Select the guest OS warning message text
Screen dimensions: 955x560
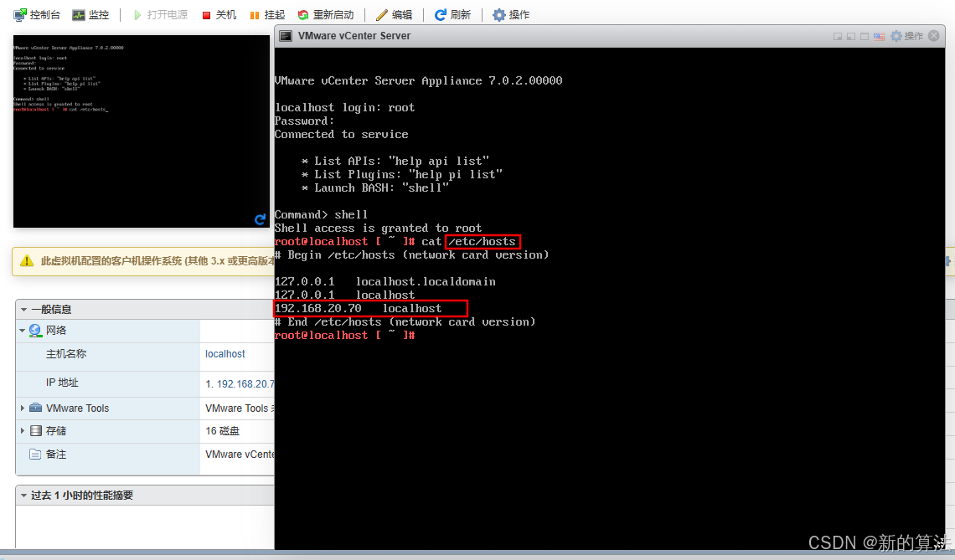(157, 261)
